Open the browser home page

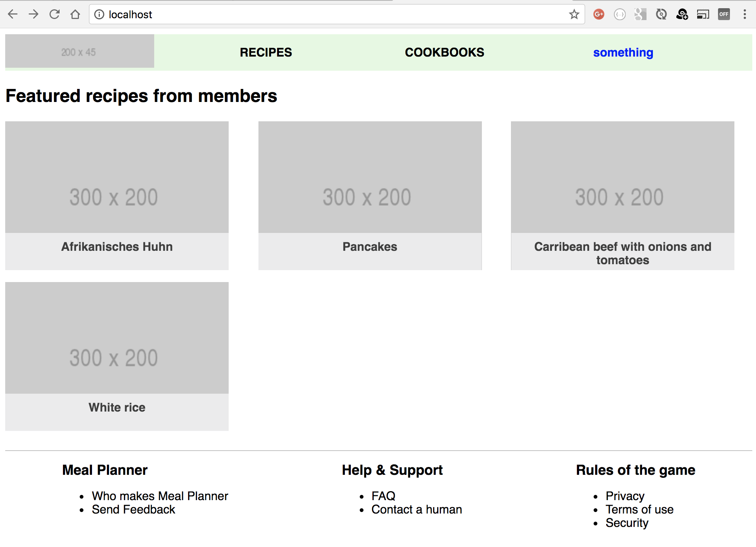click(75, 15)
